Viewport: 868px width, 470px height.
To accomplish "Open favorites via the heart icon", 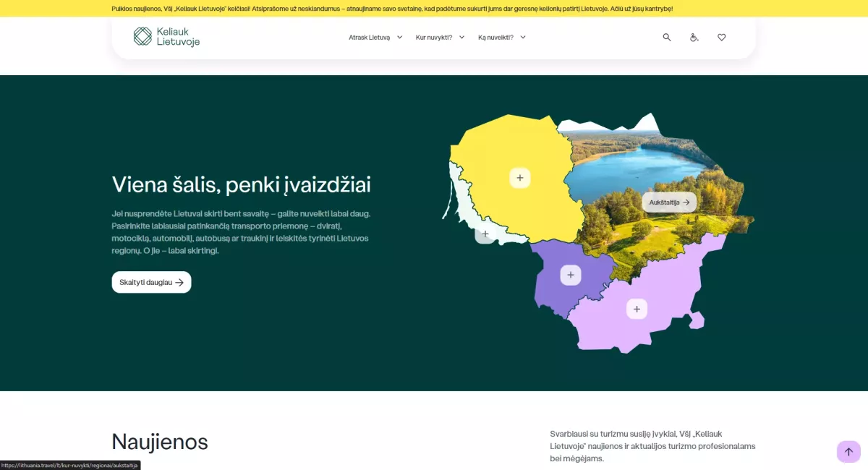I will pyautogui.click(x=721, y=37).
